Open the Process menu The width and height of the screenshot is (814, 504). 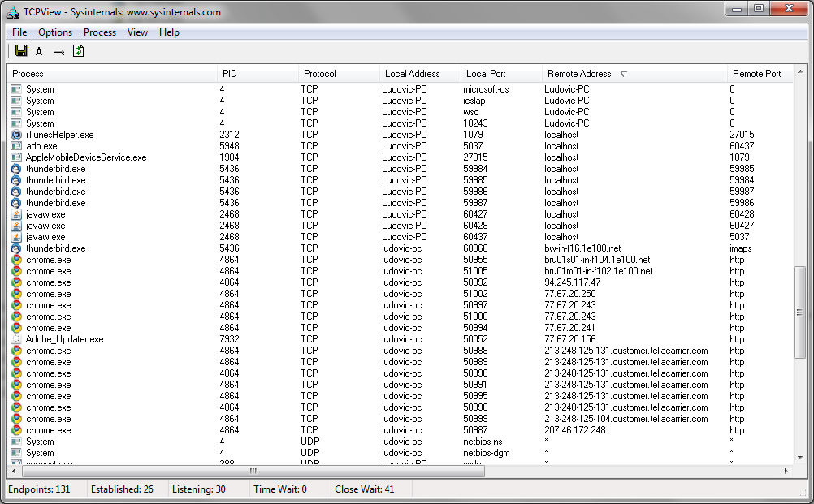(100, 32)
